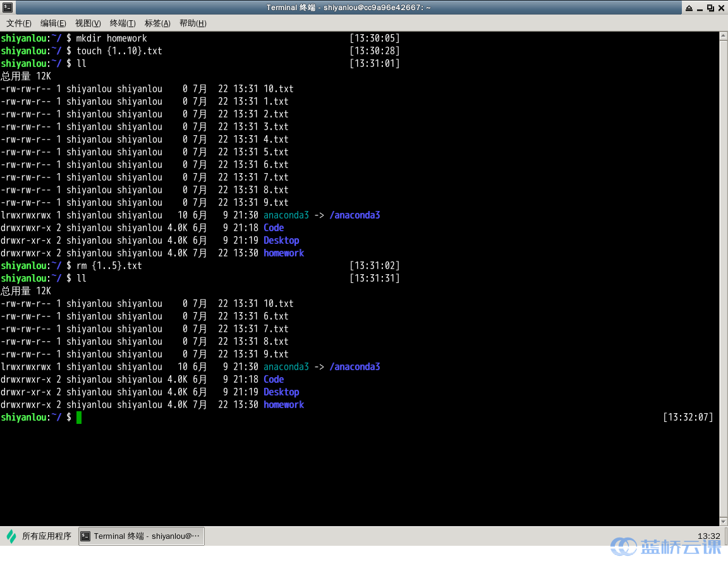Open the 帮助(H) menu
The width and height of the screenshot is (728, 566).
(x=193, y=23)
